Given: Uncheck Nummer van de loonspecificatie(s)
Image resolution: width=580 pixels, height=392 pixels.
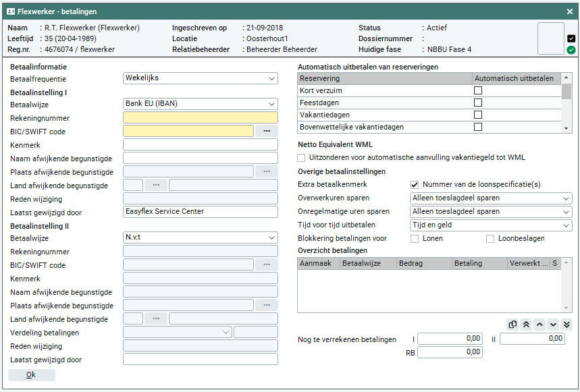Looking at the screenshot, I should click(x=415, y=185).
